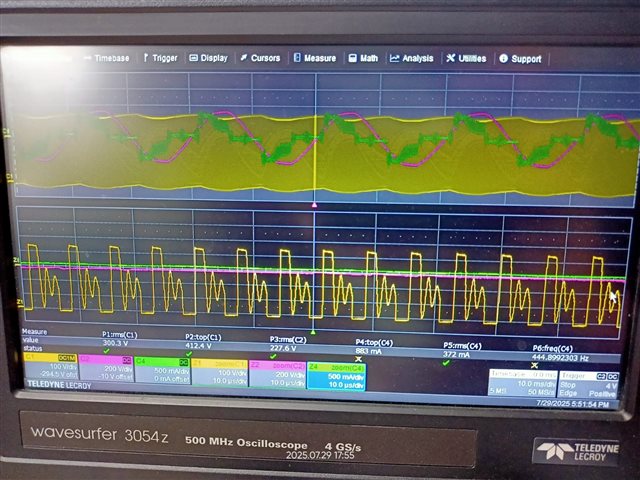Select the P2:top(C1) measurement header
The image size is (640, 480).
pos(203,337)
